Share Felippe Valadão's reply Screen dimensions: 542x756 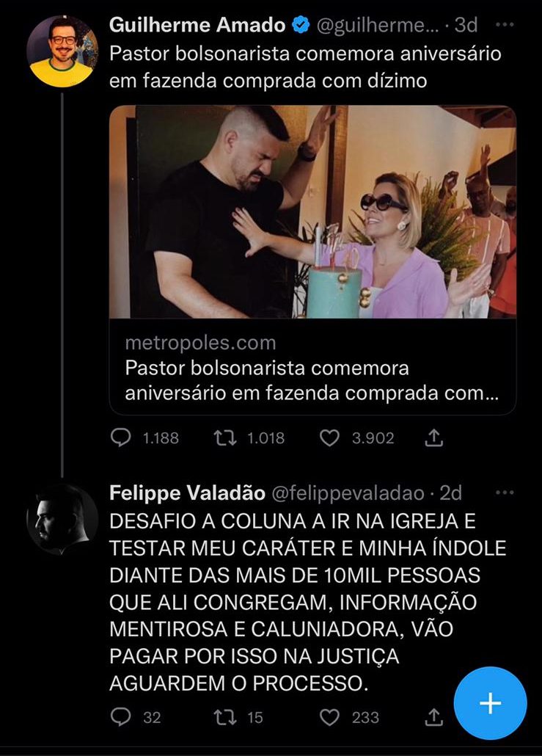click(433, 717)
